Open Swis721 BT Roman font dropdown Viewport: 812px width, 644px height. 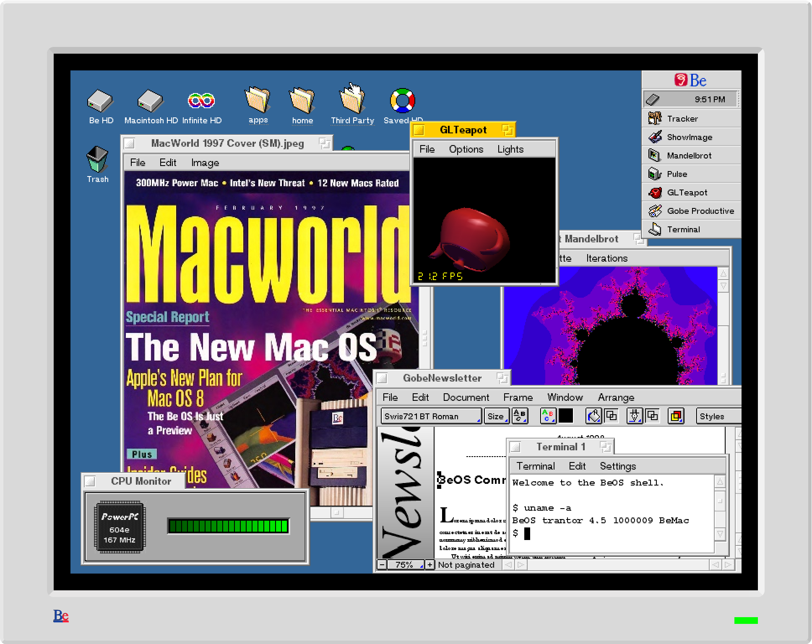click(x=431, y=416)
